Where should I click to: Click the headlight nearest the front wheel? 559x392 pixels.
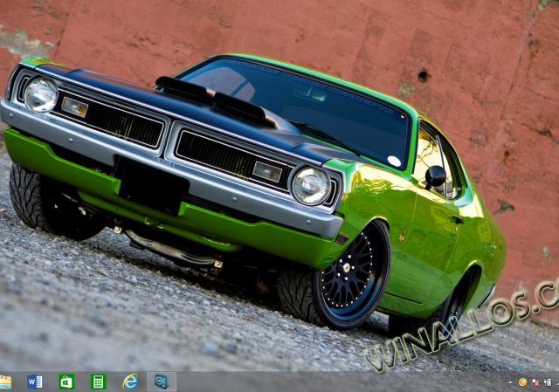[310, 185]
